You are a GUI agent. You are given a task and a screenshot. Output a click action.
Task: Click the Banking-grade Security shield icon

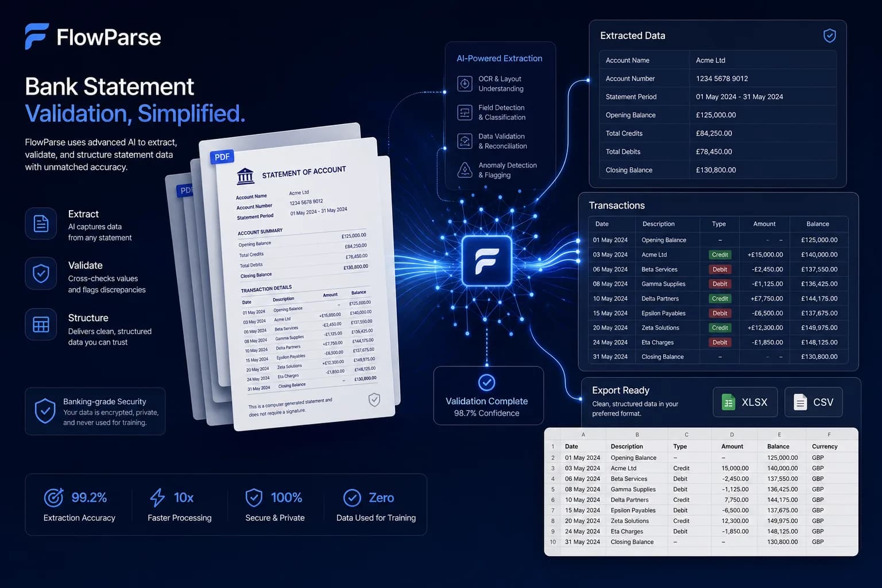tap(45, 411)
